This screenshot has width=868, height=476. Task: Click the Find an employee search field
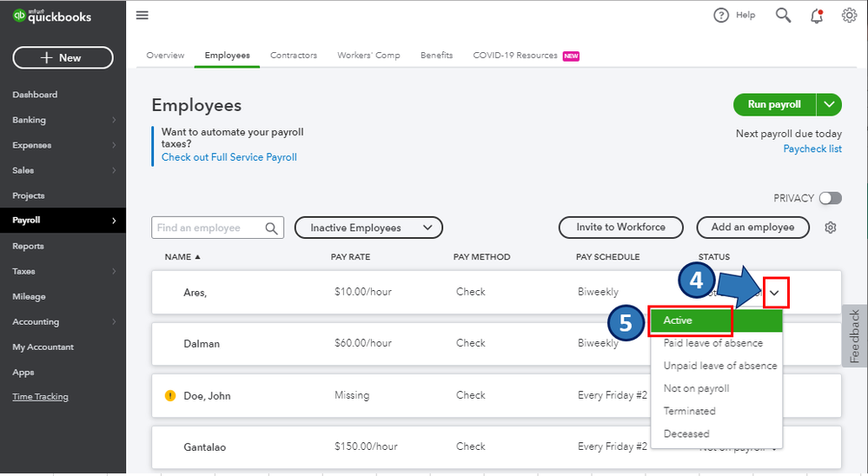point(209,228)
